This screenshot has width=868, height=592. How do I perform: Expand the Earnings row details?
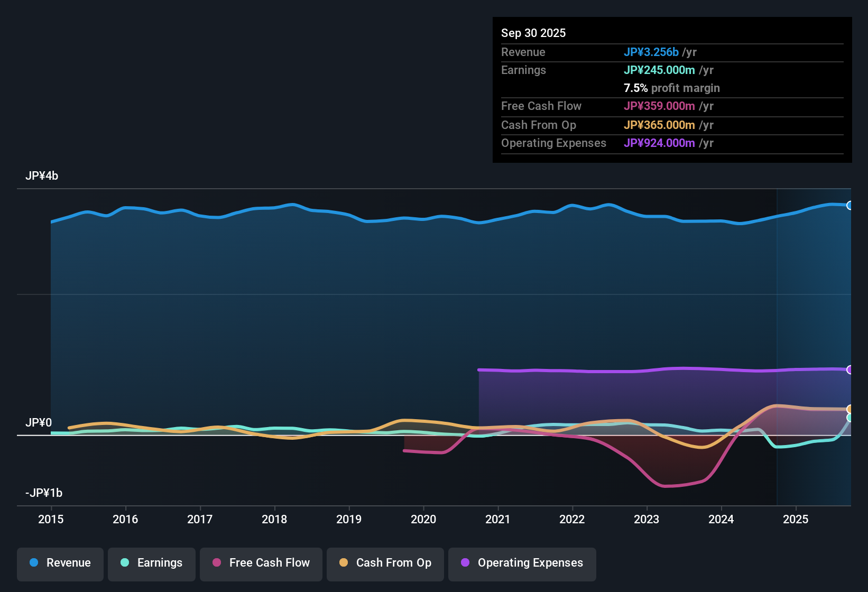point(523,70)
